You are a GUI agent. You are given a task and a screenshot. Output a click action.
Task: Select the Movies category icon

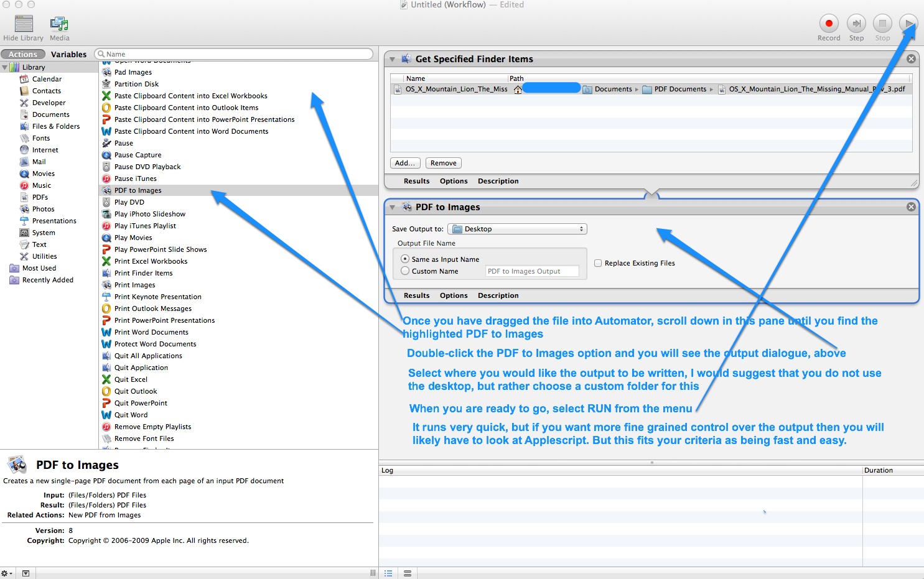[x=24, y=174]
